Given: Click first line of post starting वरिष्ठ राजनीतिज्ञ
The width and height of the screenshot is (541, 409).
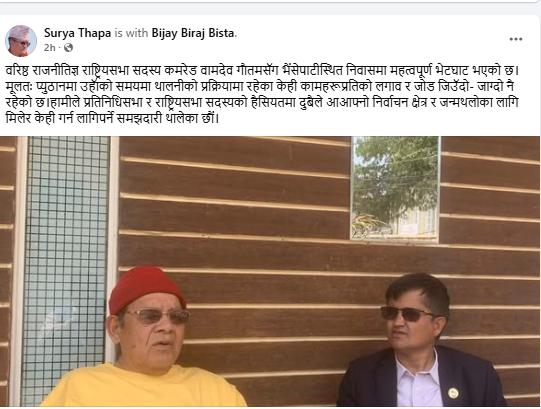Looking at the screenshot, I should 262,70.
